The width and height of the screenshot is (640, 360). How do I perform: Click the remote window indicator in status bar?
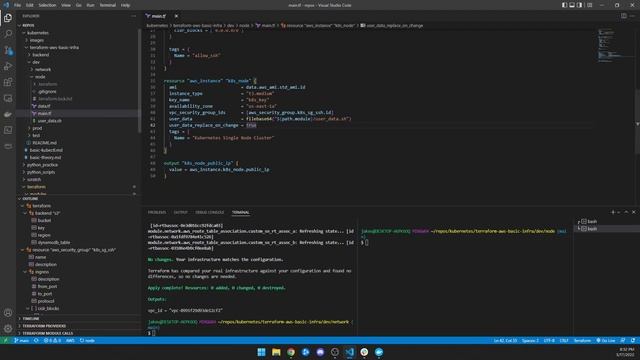(x=5, y=340)
